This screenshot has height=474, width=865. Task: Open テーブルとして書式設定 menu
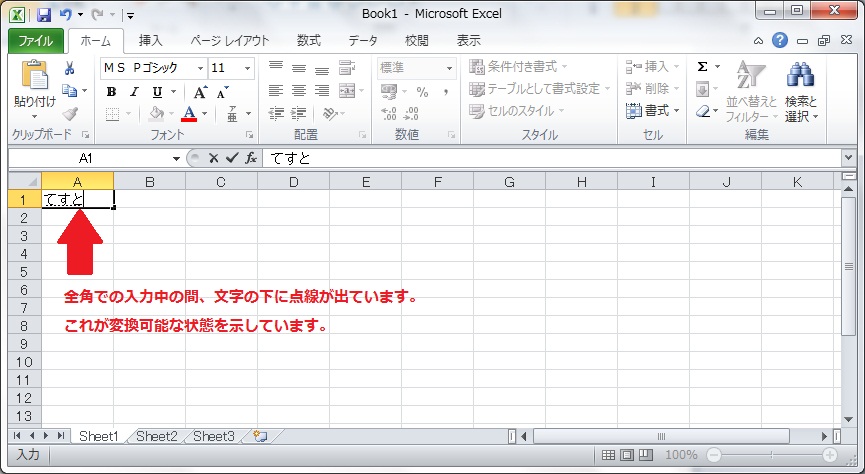(x=540, y=89)
